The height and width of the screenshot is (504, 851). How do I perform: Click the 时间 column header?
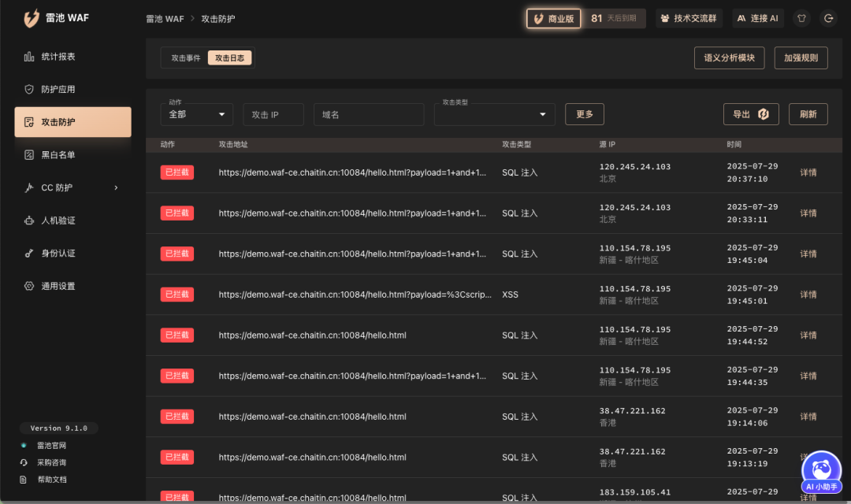point(734,144)
